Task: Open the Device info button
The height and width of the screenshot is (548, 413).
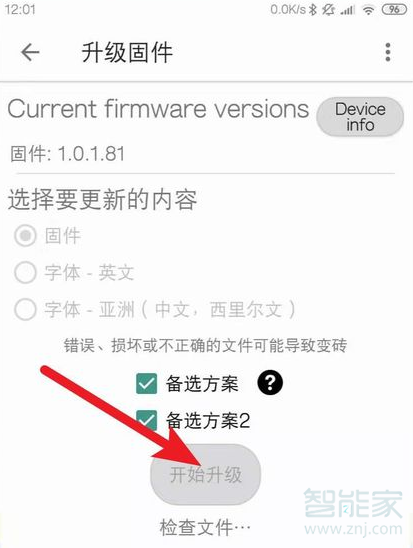Action: pyautogui.click(x=360, y=117)
